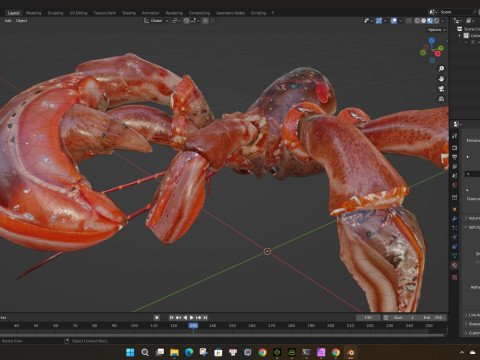Viewport: 480px width, 360px height.
Task: Toggle snapping magnet in viewport header
Action: pyautogui.click(x=187, y=21)
